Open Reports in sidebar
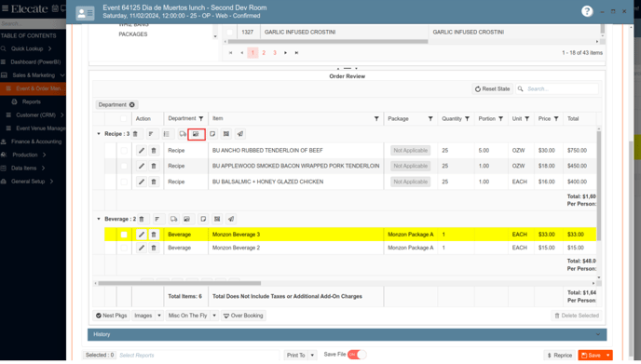Image resolution: width=641 pixels, height=364 pixels. pyautogui.click(x=31, y=102)
